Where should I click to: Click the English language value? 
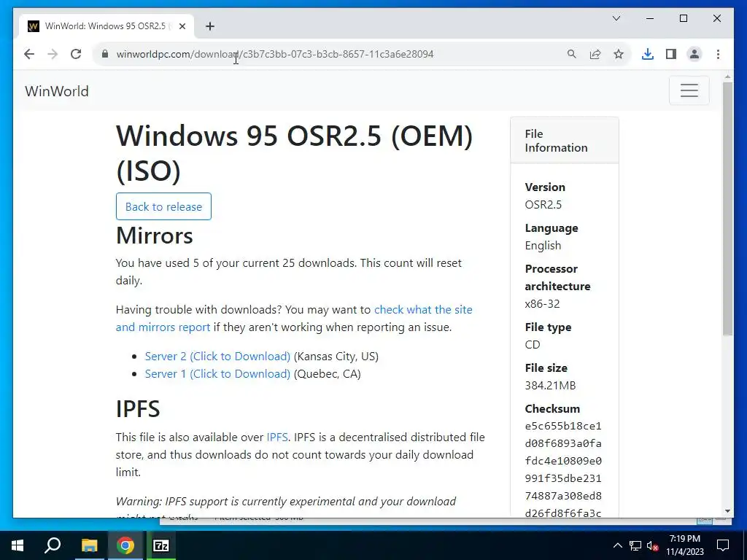pyautogui.click(x=543, y=245)
